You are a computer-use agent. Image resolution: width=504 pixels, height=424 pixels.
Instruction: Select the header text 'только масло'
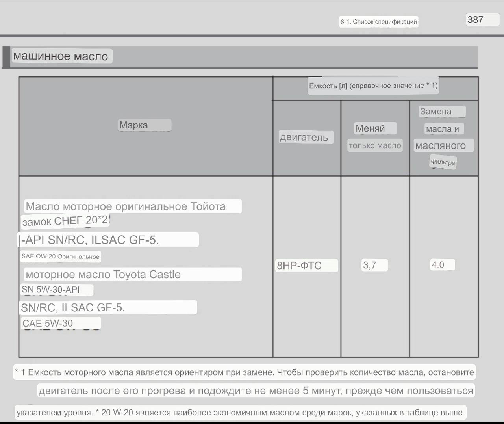click(x=375, y=145)
